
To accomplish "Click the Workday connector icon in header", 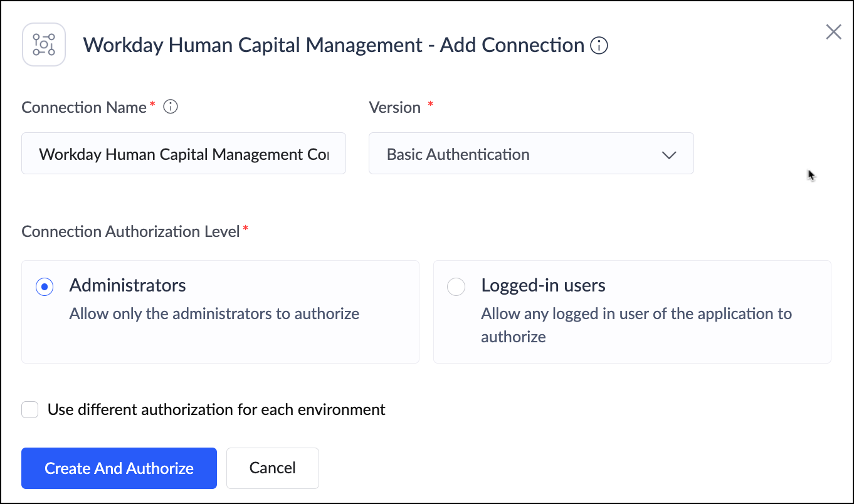I will pyautogui.click(x=44, y=45).
